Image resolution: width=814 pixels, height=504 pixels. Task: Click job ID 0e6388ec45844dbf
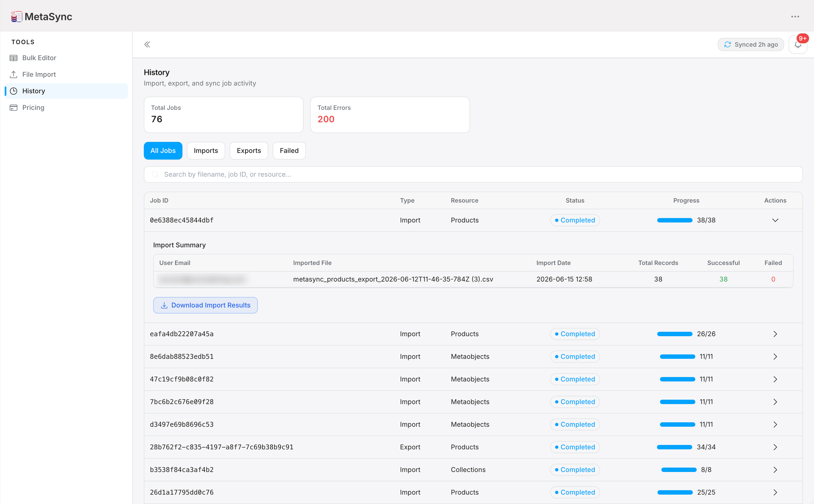(182, 220)
